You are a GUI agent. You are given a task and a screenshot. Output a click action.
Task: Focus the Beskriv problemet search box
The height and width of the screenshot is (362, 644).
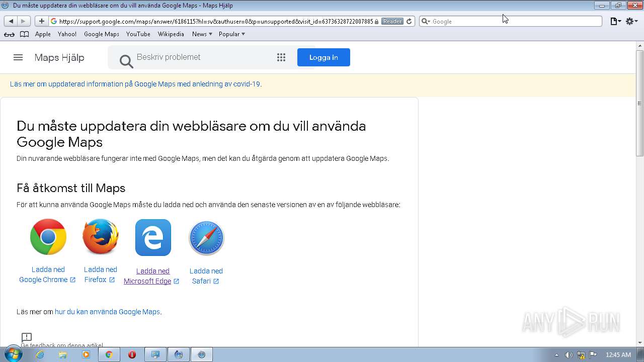(x=201, y=57)
